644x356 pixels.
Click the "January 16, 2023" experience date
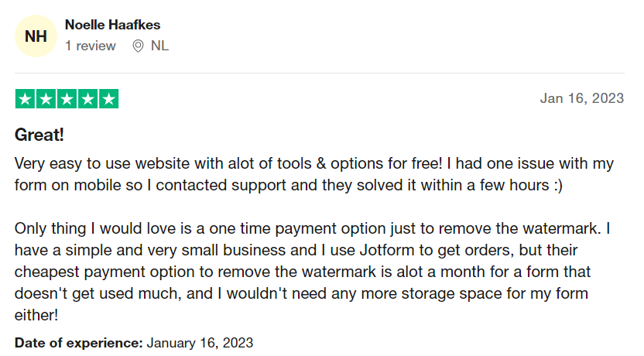[200, 342]
